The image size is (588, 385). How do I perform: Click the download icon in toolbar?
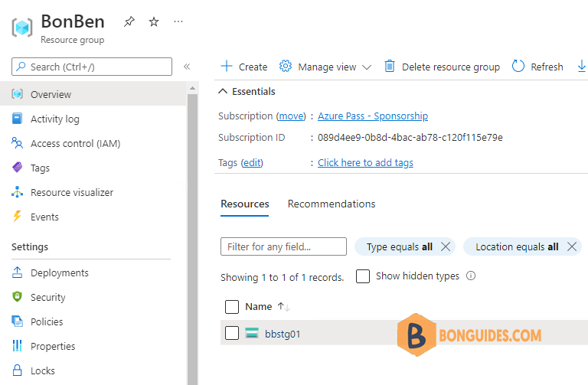click(x=580, y=67)
